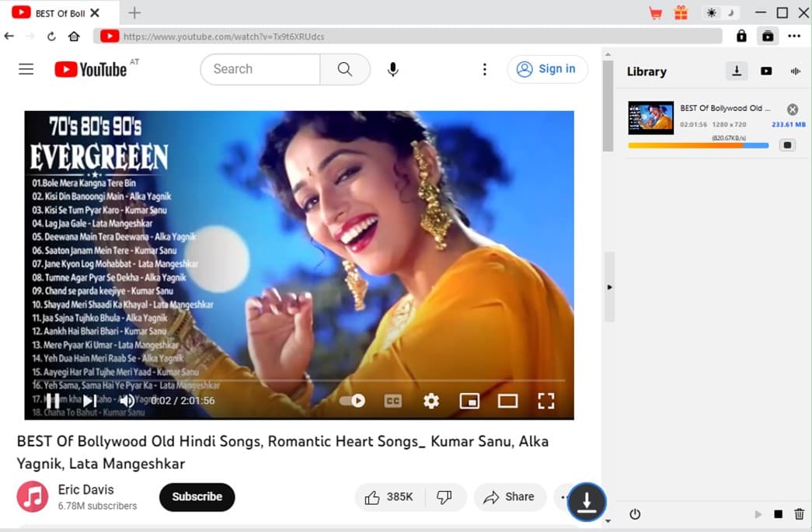Toggle YouTube autoplay switch

[x=353, y=401]
